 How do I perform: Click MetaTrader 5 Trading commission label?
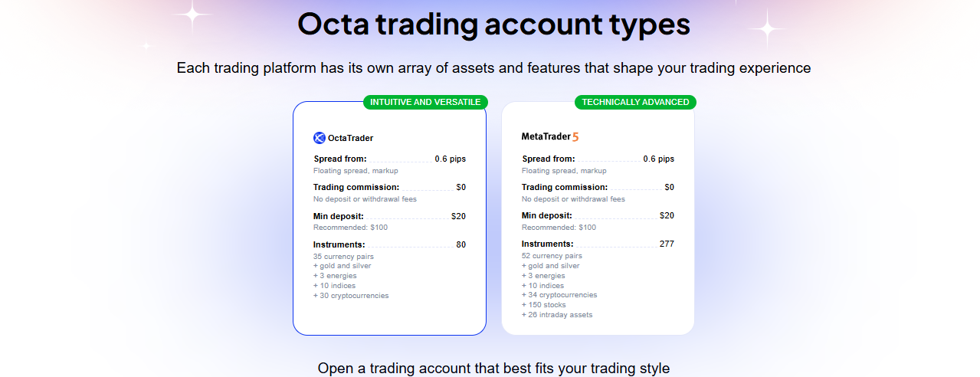click(x=565, y=187)
